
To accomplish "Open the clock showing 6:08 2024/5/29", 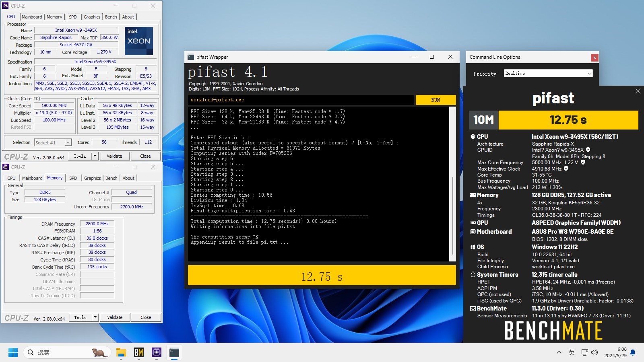I will [x=615, y=352].
